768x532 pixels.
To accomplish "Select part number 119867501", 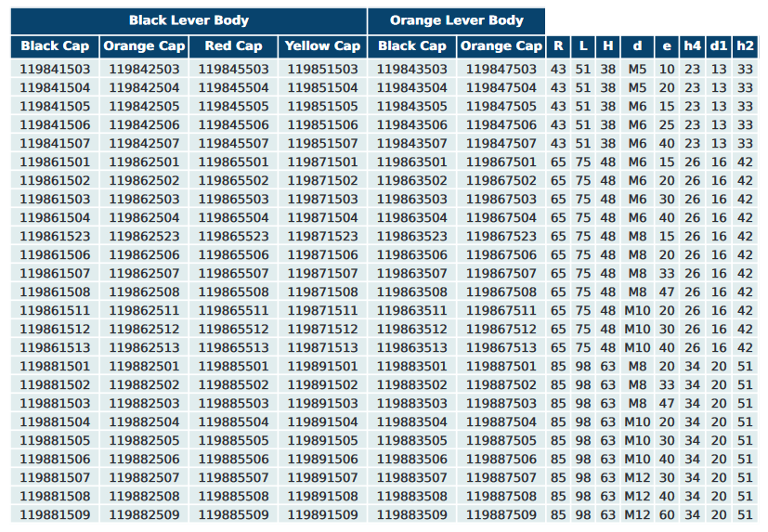I will 501,162.
